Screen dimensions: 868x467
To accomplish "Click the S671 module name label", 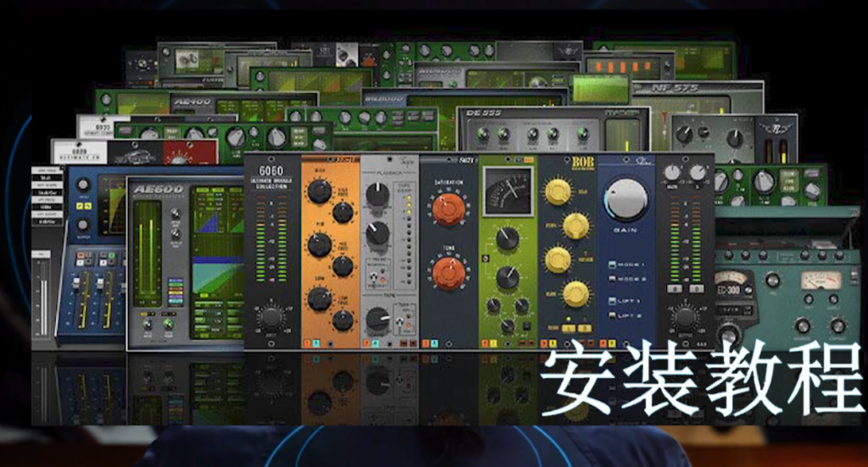I will click(467, 160).
